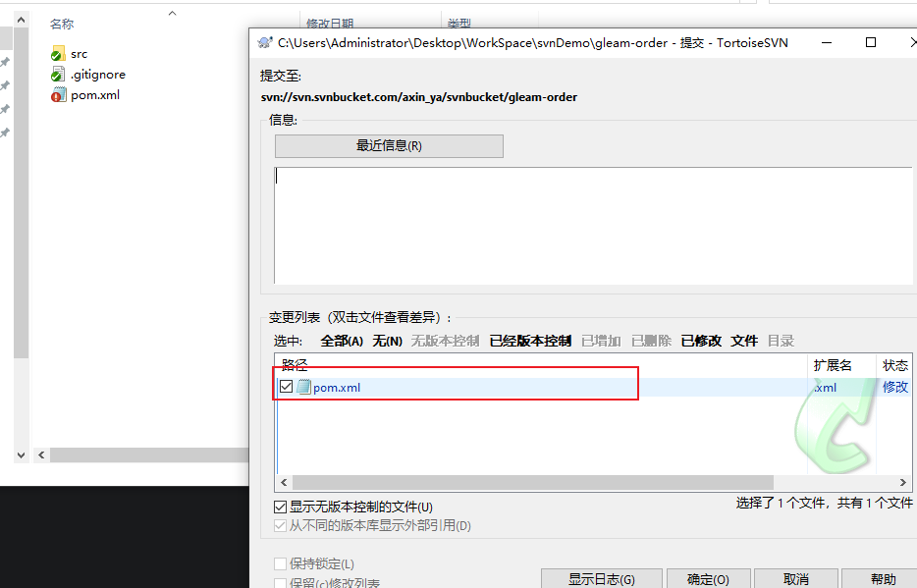Open the src folder in Explorer
The image size is (917, 588).
(x=58, y=54)
